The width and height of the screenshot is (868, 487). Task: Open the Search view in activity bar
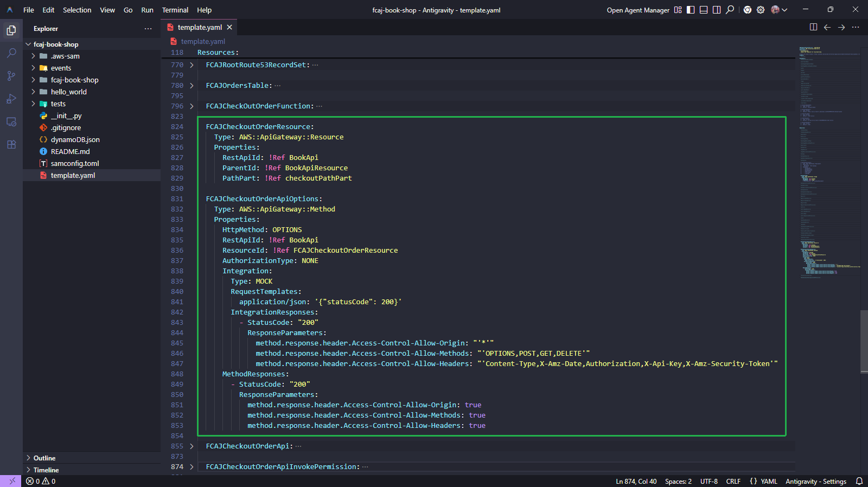point(11,53)
